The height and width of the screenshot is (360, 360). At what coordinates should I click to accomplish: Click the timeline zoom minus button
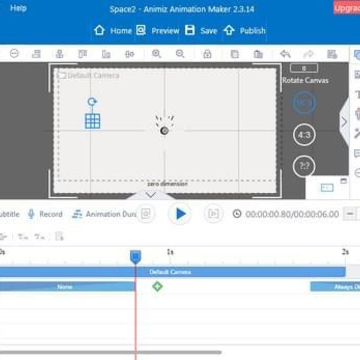pos(349,214)
